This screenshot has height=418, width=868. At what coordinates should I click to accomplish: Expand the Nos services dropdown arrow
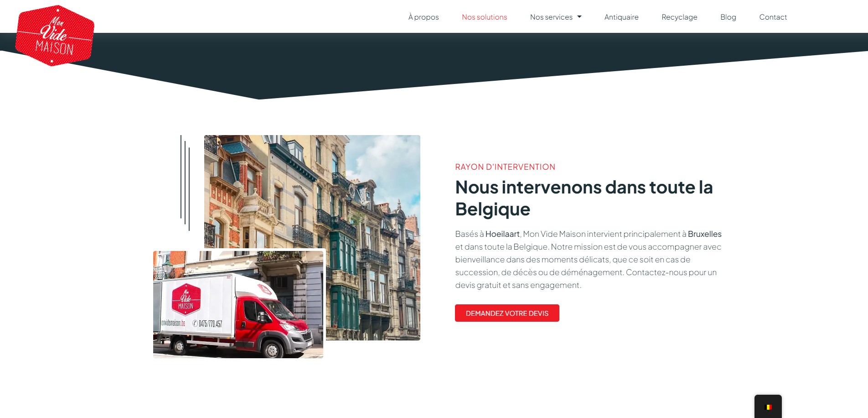click(579, 17)
